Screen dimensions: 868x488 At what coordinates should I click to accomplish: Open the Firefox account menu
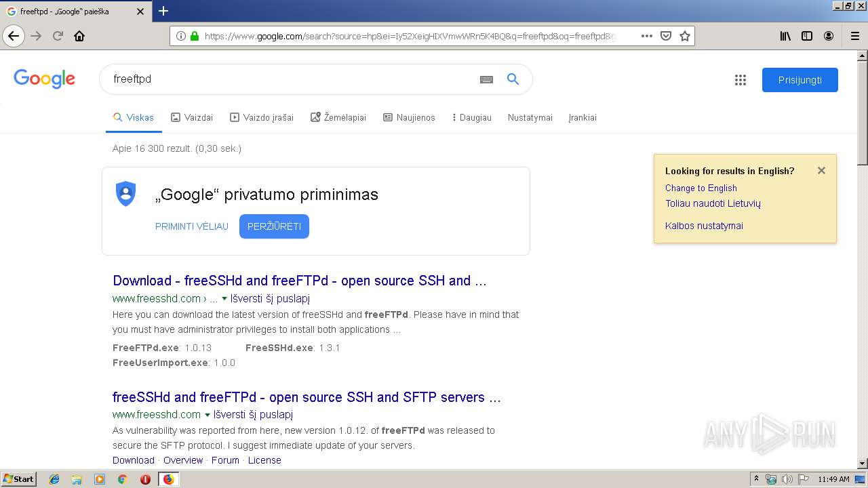coord(829,36)
